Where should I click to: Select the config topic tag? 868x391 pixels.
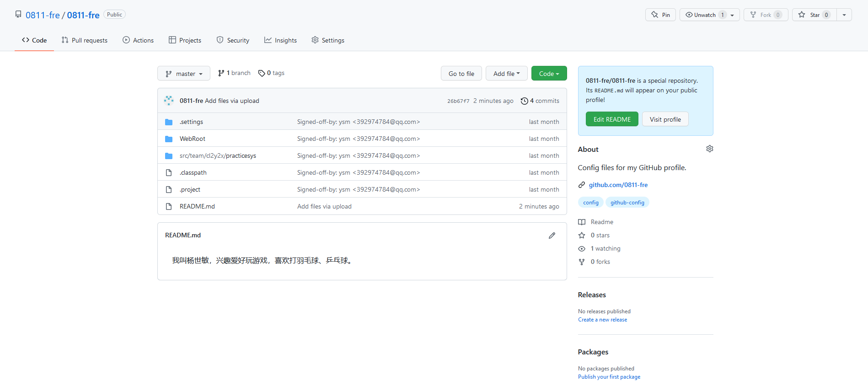[x=591, y=203]
